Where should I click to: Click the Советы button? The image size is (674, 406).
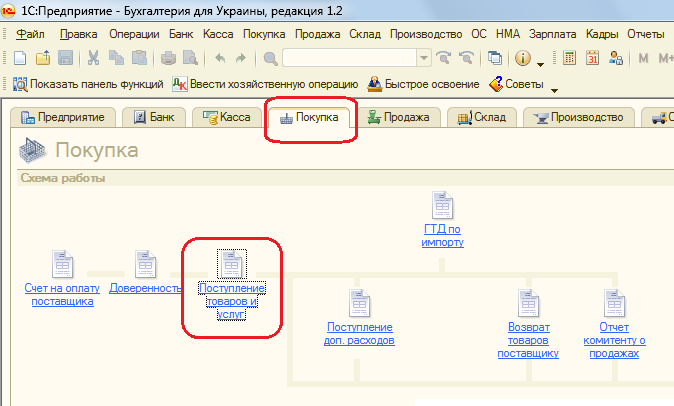click(x=516, y=84)
